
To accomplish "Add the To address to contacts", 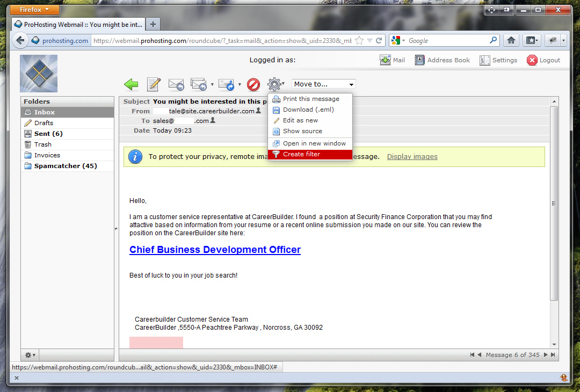I will (213, 120).
